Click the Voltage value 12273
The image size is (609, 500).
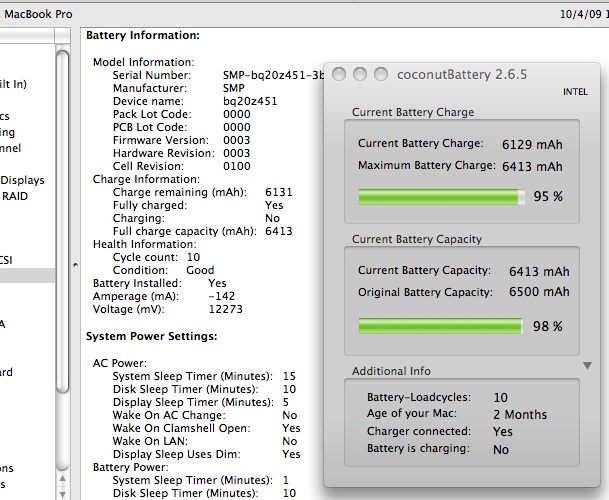(225, 309)
